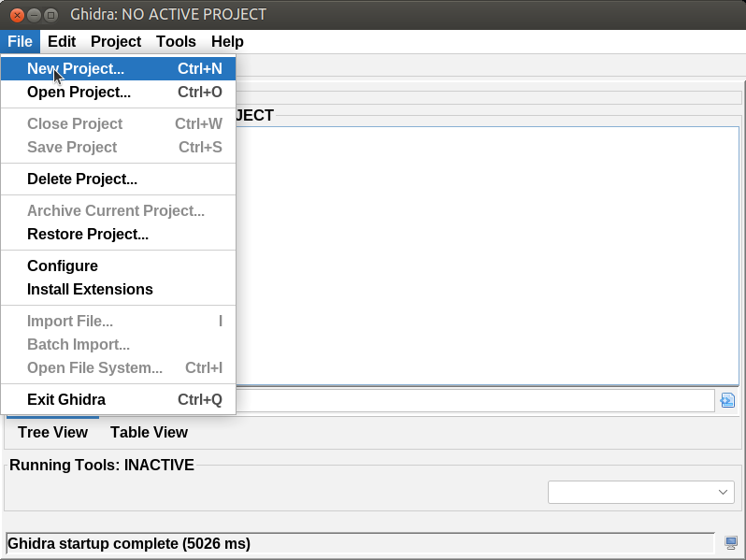This screenshot has width=746, height=560.
Task: Open the Project menu
Action: pyautogui.click(x=116, y=42)
